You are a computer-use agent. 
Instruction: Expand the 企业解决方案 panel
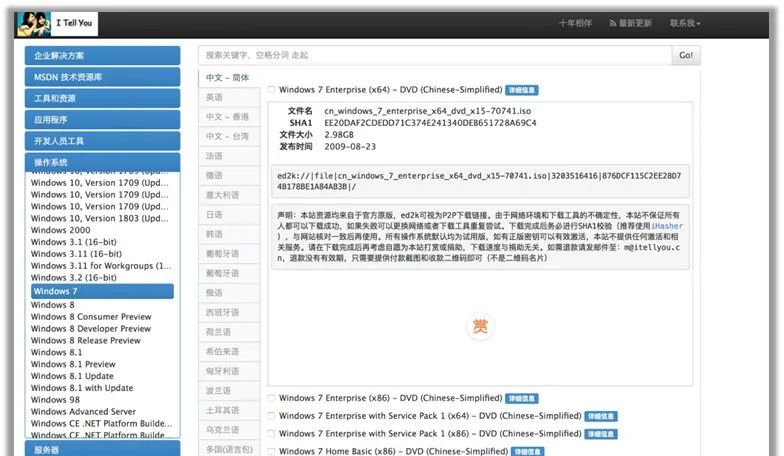(x=102, y=56)
